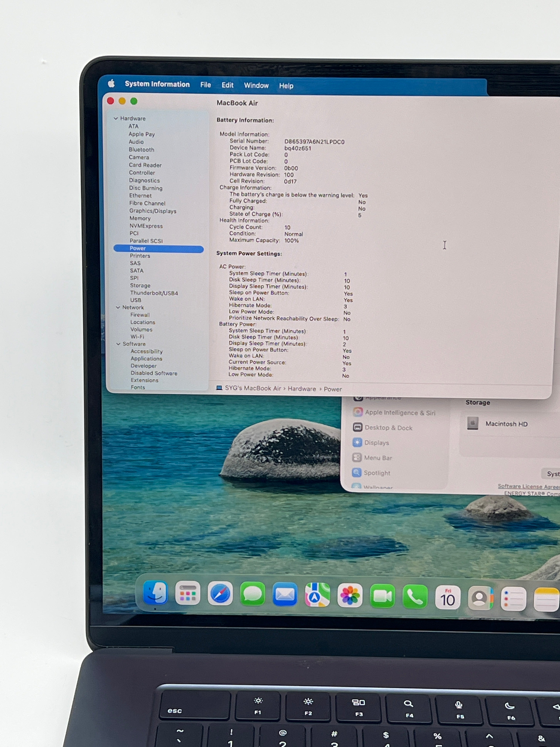This screenshot has width=560, height=747.
Task: Collapse the Network section
Action: (x=118, y=307)
